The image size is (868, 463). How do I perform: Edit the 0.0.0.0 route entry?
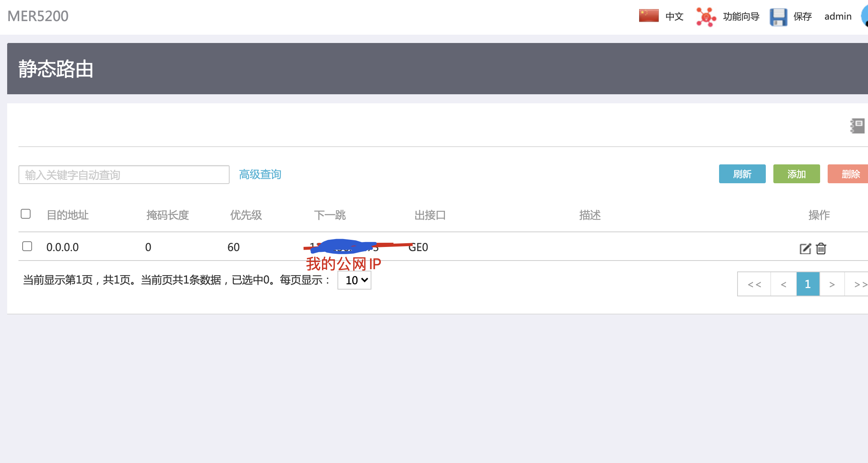coord(805,248)
